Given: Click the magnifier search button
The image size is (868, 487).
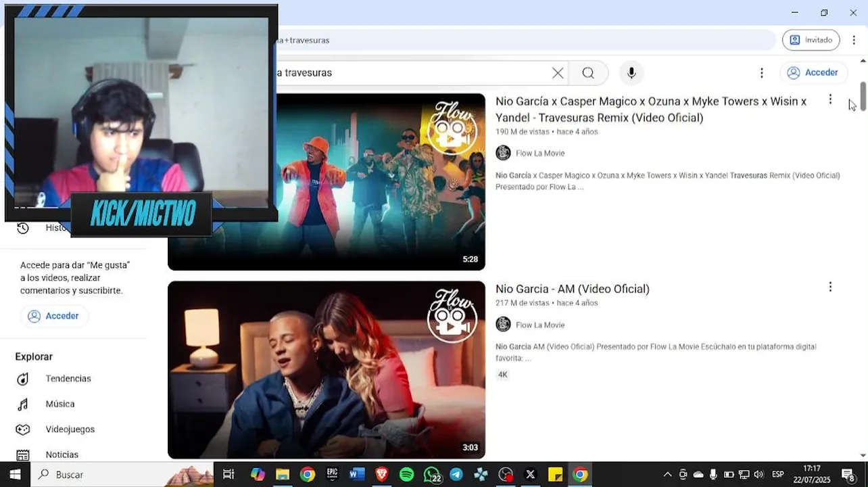Looking at the screenshot, I should click(588, 73).
